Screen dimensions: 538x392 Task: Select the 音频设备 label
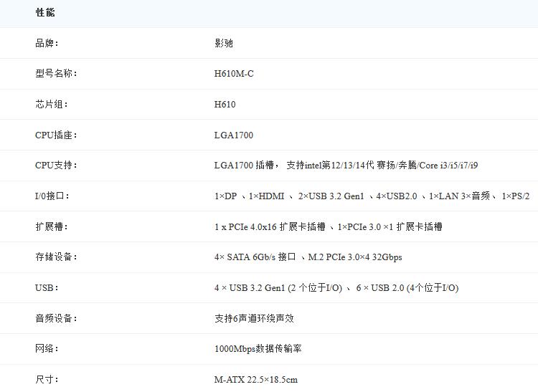click(56, 318)
